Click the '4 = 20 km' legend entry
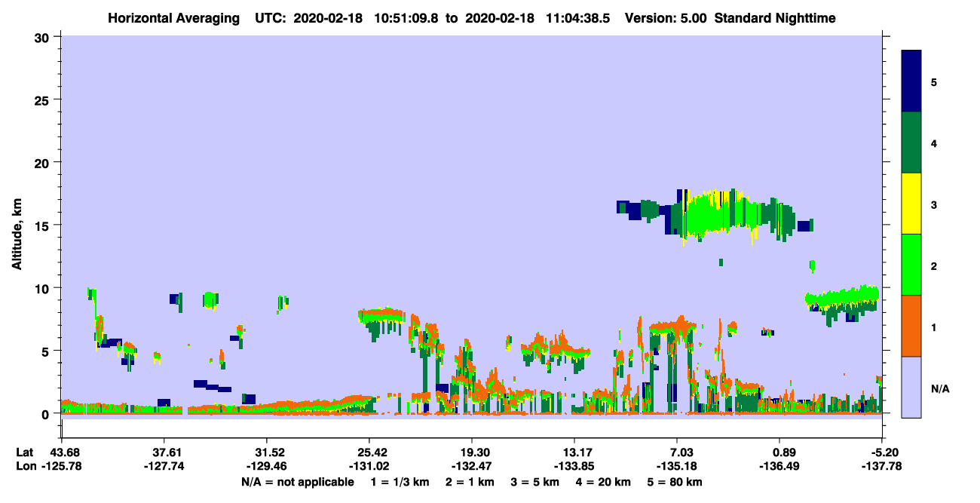 605,482
